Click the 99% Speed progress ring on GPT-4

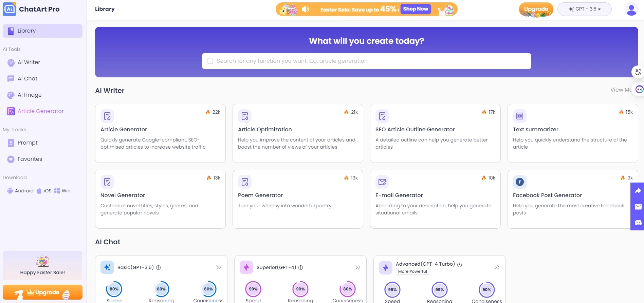click(x=253, y=289)
